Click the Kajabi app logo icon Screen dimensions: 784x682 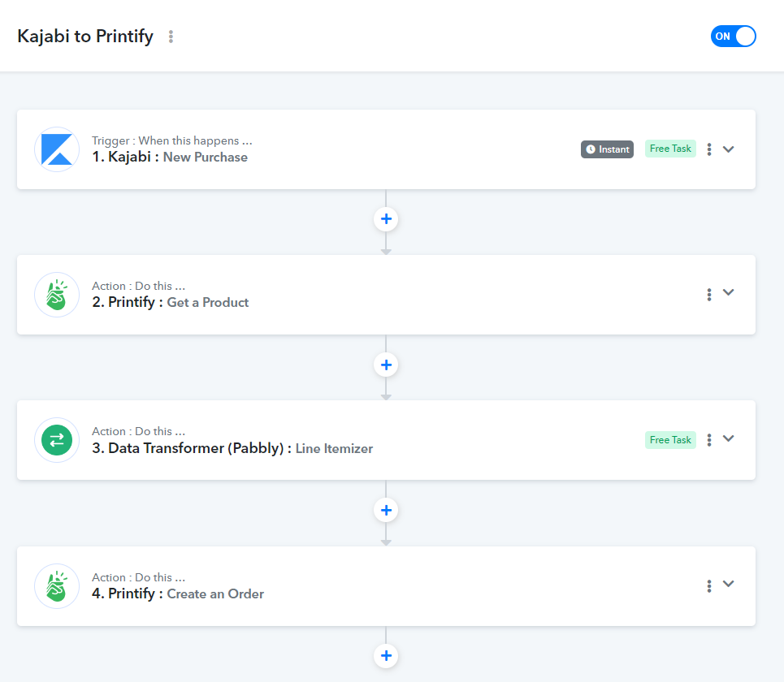[57, 149]
